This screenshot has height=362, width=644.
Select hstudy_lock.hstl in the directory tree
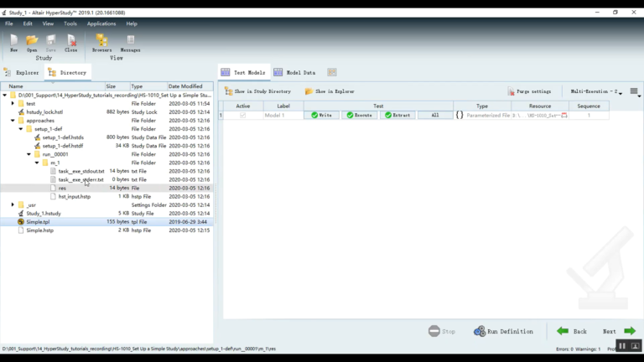click(44, 112)
